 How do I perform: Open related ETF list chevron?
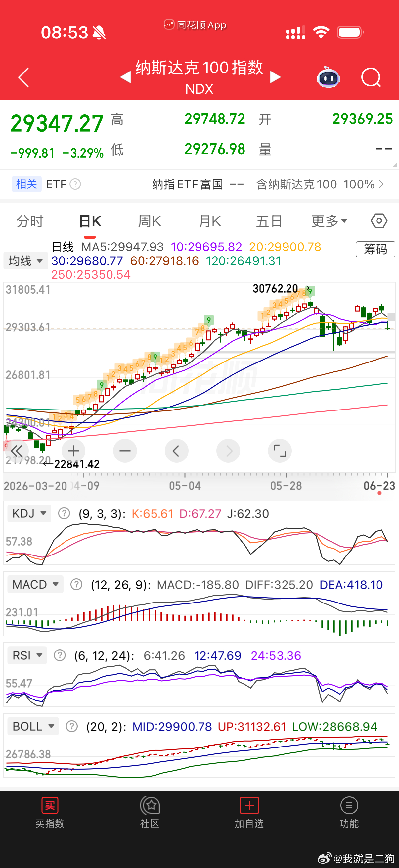tap(381, 184)
